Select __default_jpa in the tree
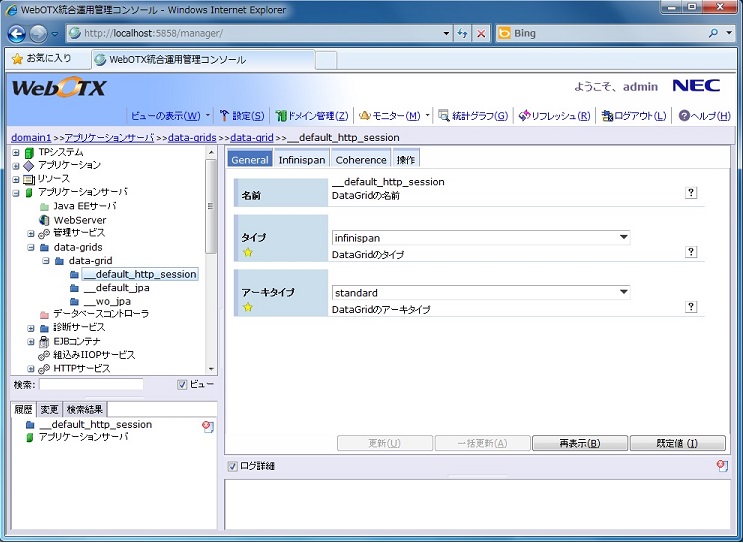 point(116,288)
